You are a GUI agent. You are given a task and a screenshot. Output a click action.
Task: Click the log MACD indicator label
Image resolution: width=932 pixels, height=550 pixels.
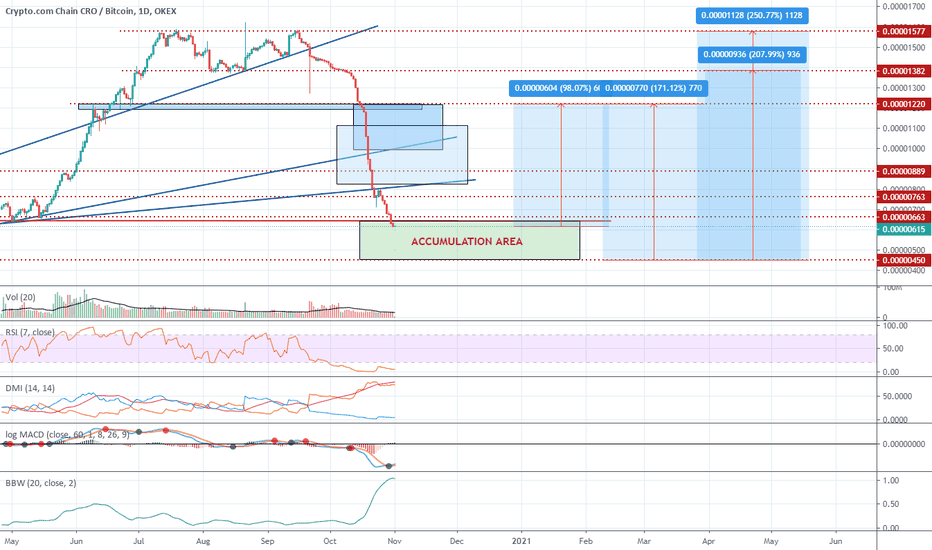[x=67, y=435]
